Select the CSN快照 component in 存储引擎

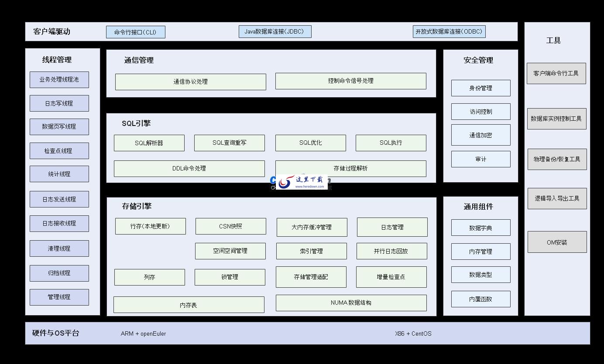click(230, 226)
